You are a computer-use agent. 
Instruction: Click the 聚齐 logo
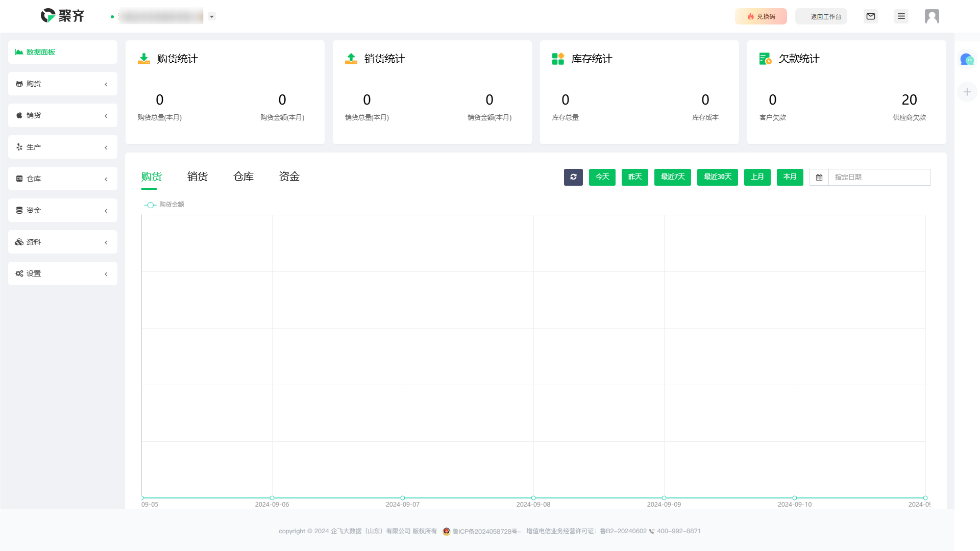click(62, 16)
